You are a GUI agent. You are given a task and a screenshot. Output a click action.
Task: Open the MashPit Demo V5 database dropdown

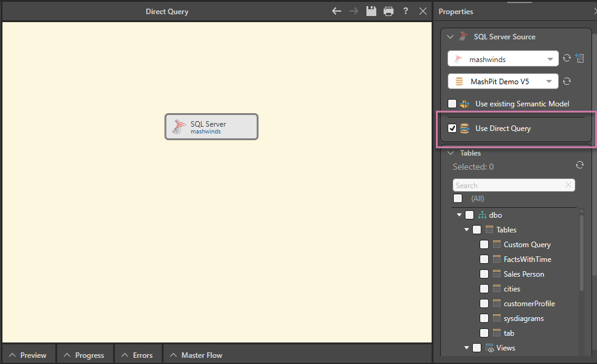point(550,82)
